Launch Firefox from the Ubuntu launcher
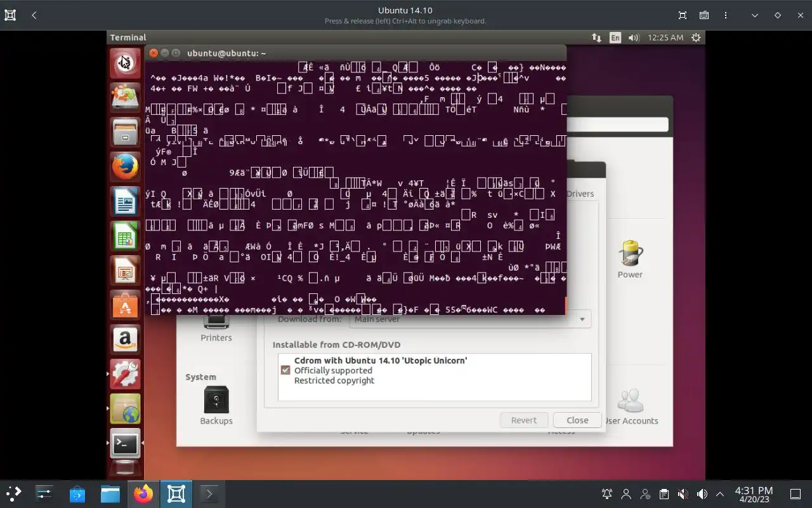Viewport: 812px width, 508px height. (125, 167)
